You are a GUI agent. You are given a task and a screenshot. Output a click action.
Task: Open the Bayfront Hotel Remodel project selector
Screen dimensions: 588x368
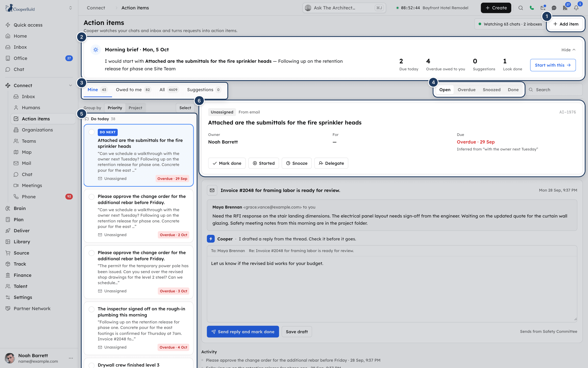pos(445,8)
